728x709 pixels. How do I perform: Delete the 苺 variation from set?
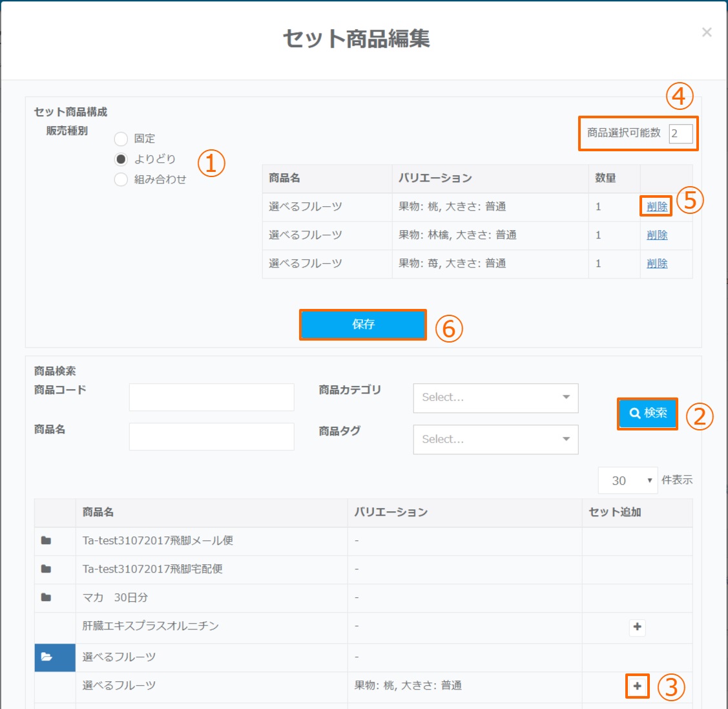(x=657, y=264)
